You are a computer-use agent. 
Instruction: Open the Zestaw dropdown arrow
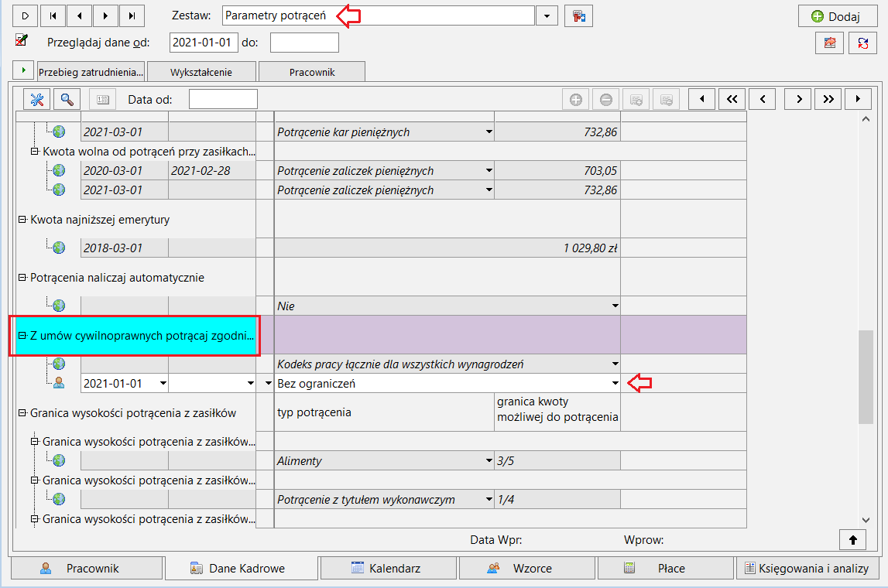tap(547, 15)
